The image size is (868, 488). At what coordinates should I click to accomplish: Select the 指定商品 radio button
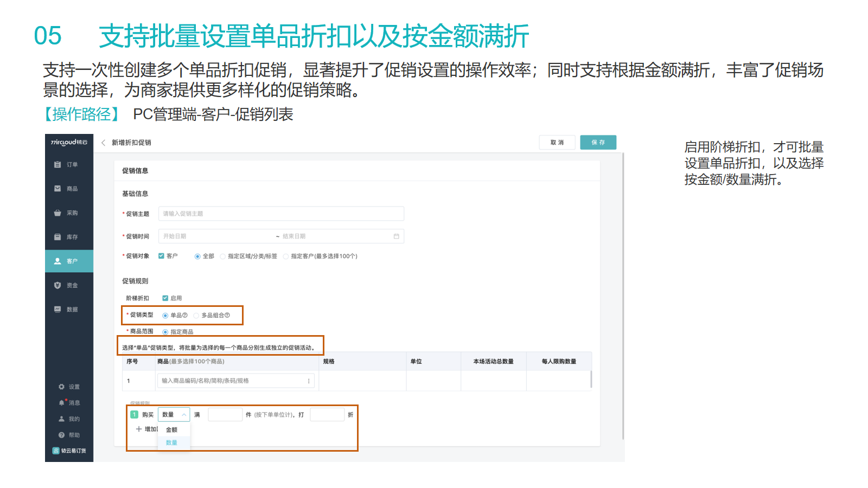click(x=165, y=332)
